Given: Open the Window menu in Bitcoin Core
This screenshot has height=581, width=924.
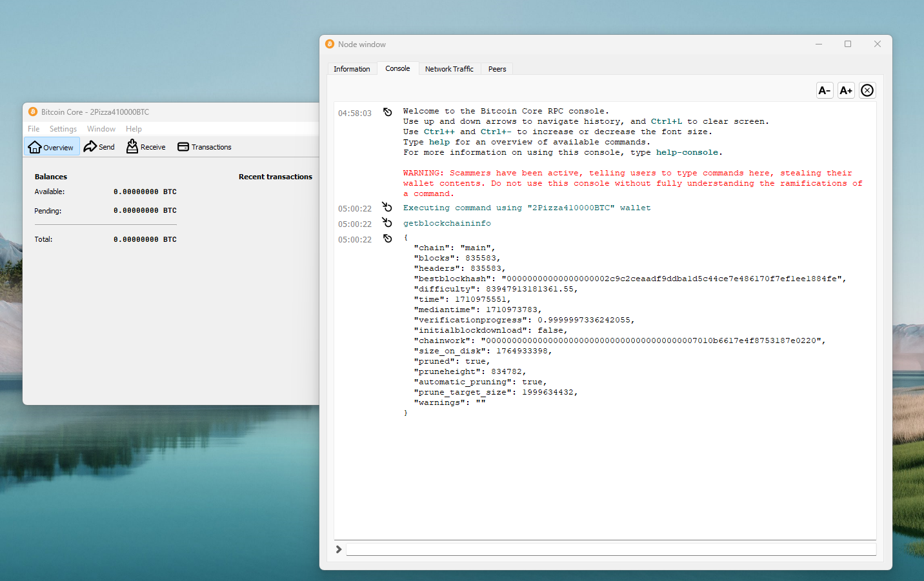Looking at the screenshot, I should [101, 129].
